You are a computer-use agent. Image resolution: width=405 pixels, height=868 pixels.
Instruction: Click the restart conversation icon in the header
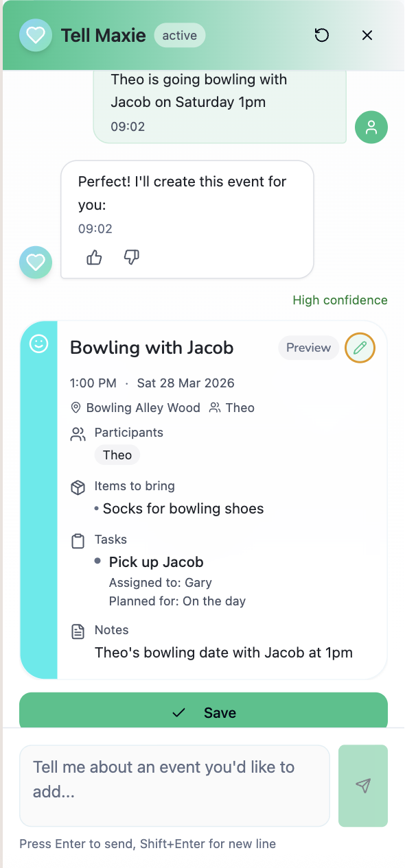[x=322, y=35]
